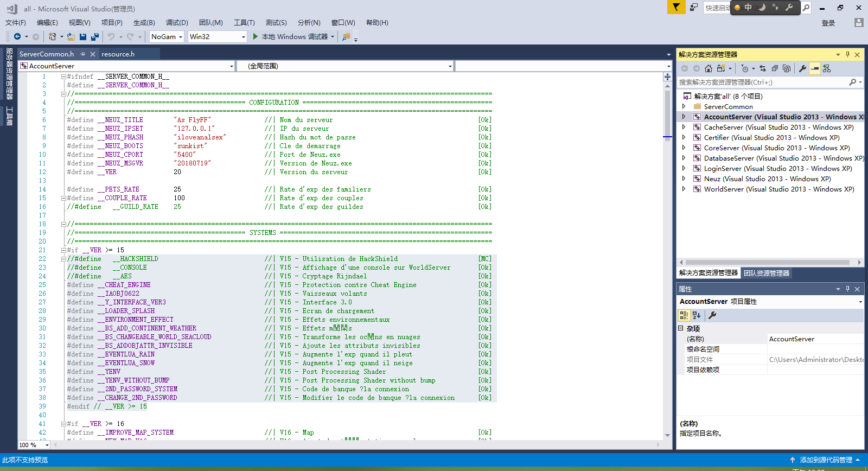Open the 生成(B) menu
This screenshot has height=471, width=868.
click(144, 23)
